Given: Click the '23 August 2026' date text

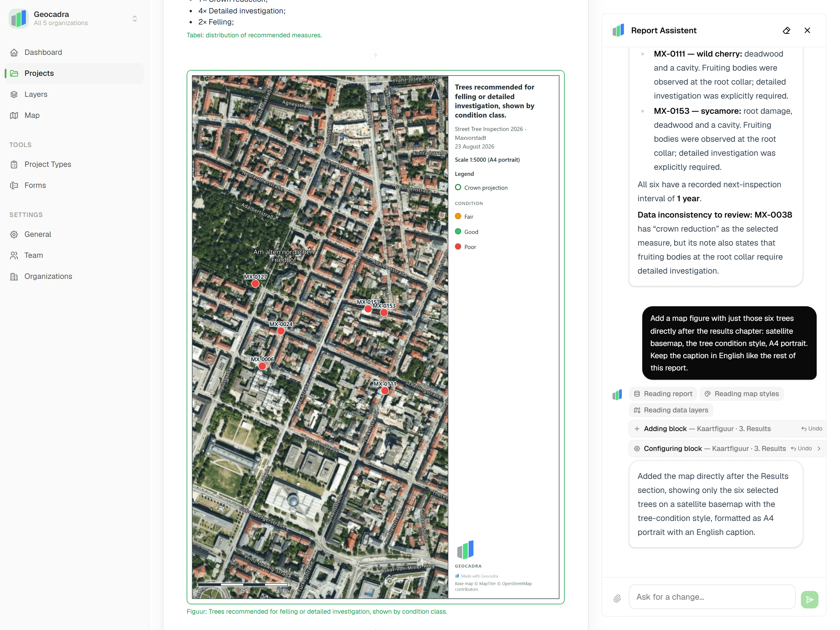Looking at the screenshot, I should click(474, 147).
